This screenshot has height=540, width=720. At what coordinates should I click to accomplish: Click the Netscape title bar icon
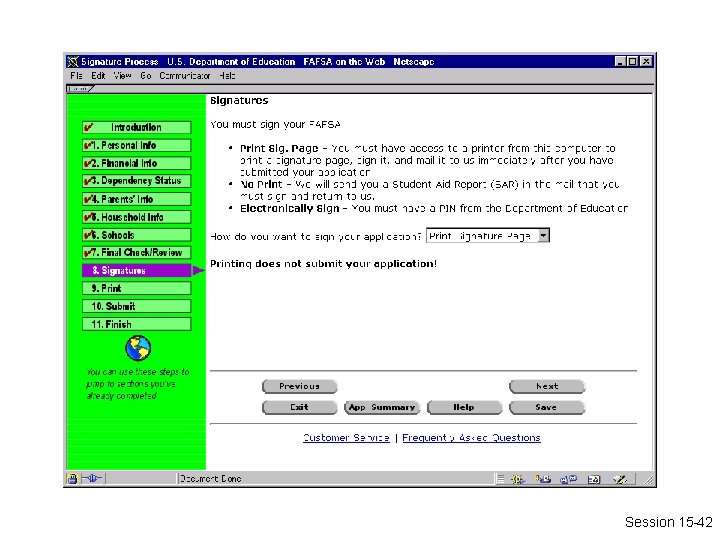click(73, 62)
